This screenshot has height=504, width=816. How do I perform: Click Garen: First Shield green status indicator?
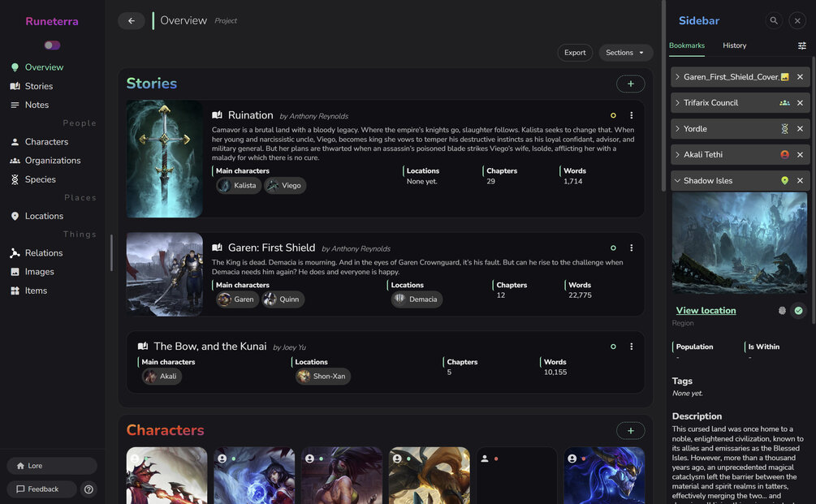[x=613, y=248]
